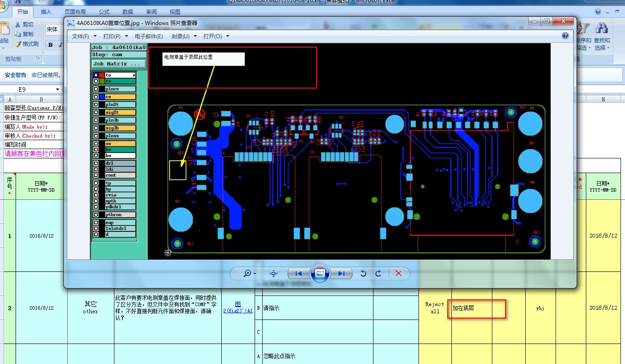Switch to the 插入 (Insert) ribbon tab
This screenshot has height=364, width=625.
(46, 12)
